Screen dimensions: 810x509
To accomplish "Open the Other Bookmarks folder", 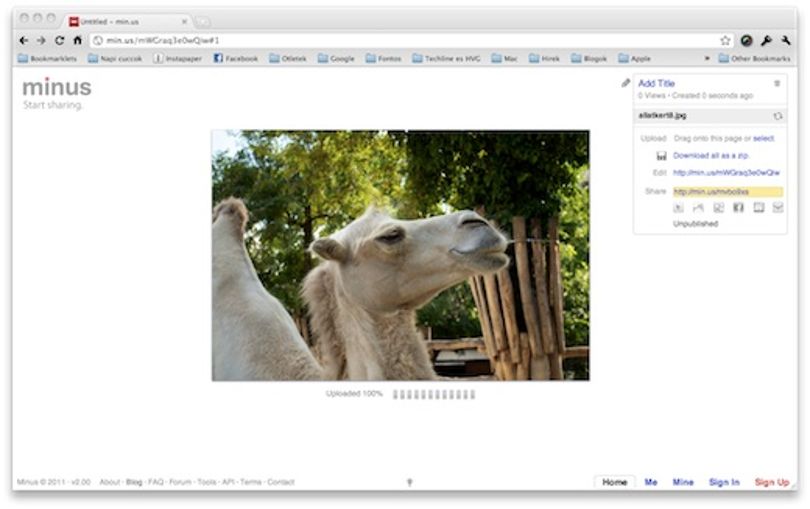I will [x=755, y=58].
